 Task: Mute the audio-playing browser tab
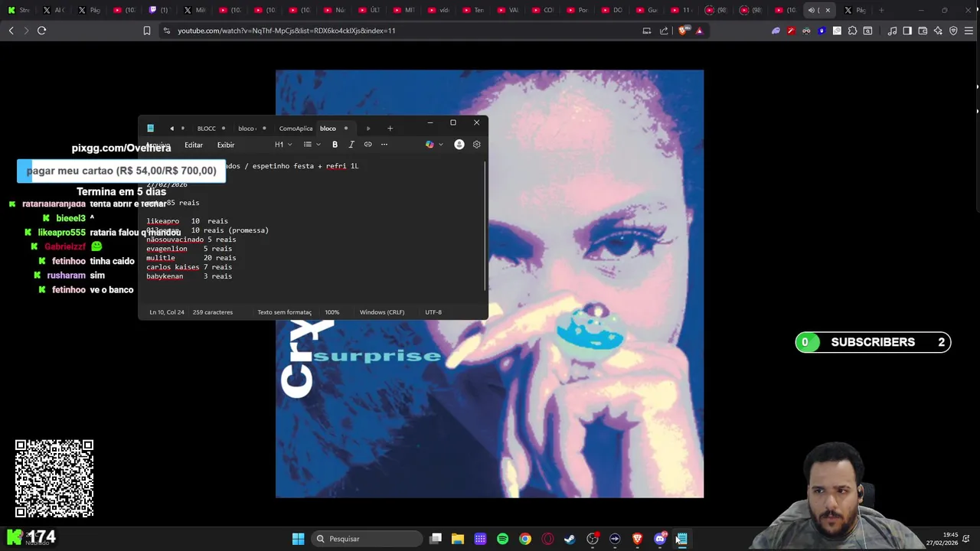pos(812,10)
